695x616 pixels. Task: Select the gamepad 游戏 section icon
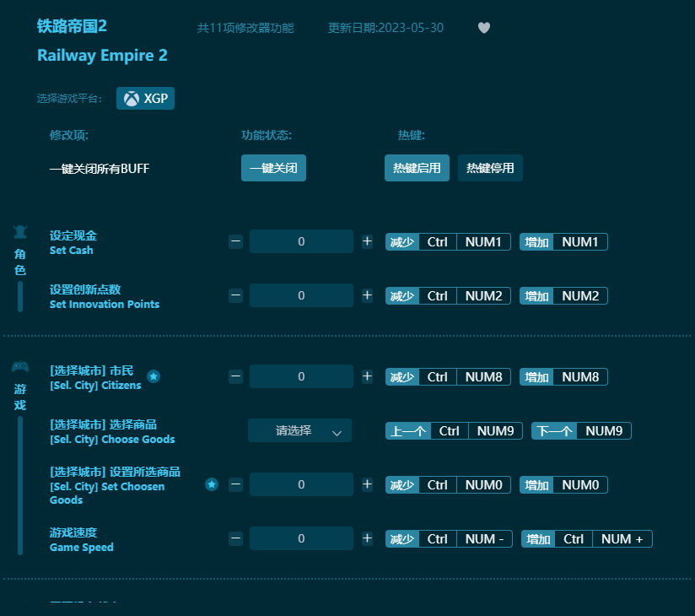(19, 366)
